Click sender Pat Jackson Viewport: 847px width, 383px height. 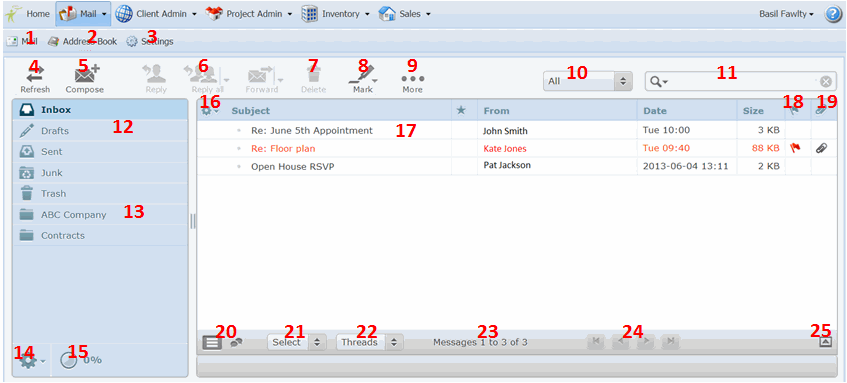pyautogui.click(x=507, y=165)
